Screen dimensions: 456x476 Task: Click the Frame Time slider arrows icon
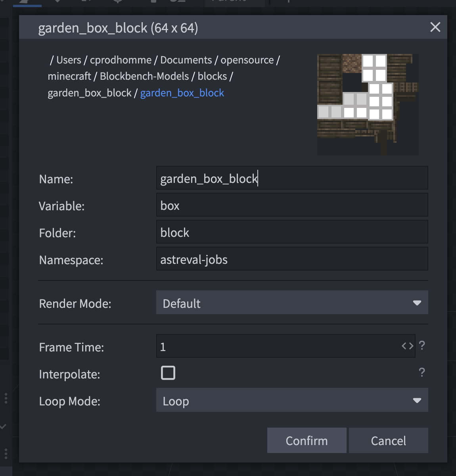407,346
